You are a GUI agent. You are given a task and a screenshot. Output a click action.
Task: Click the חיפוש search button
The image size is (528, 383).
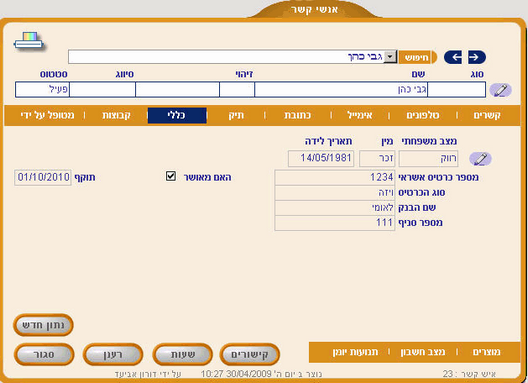click(x=417, y=57)
